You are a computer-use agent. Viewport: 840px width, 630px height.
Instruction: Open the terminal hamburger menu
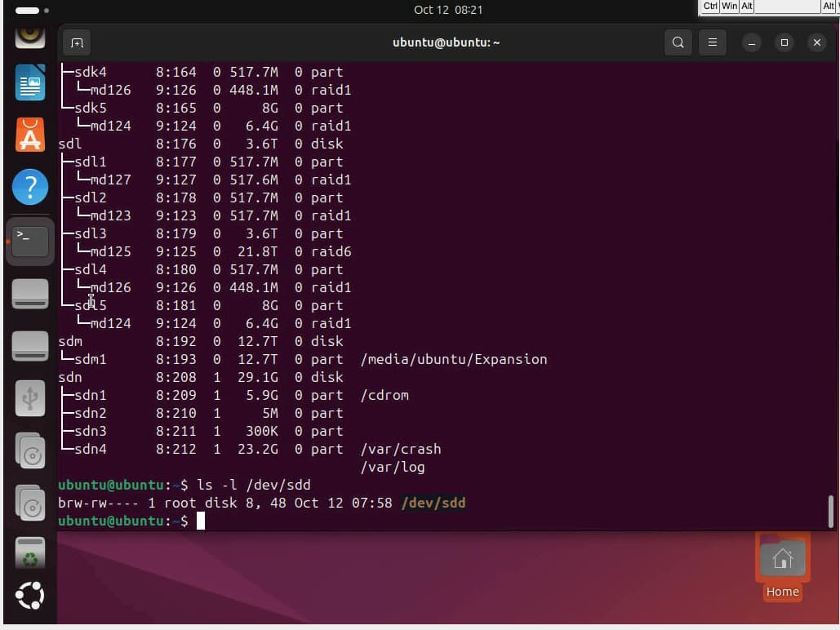713,42
